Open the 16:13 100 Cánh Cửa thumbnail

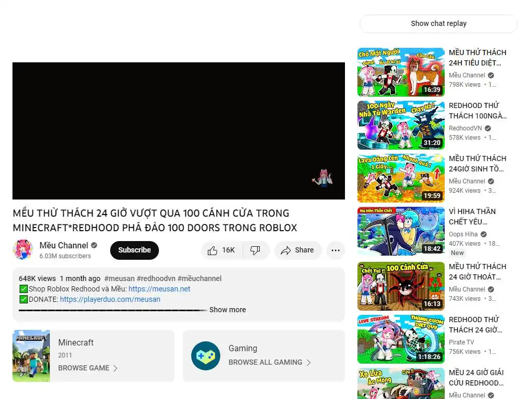coord(401,286)
